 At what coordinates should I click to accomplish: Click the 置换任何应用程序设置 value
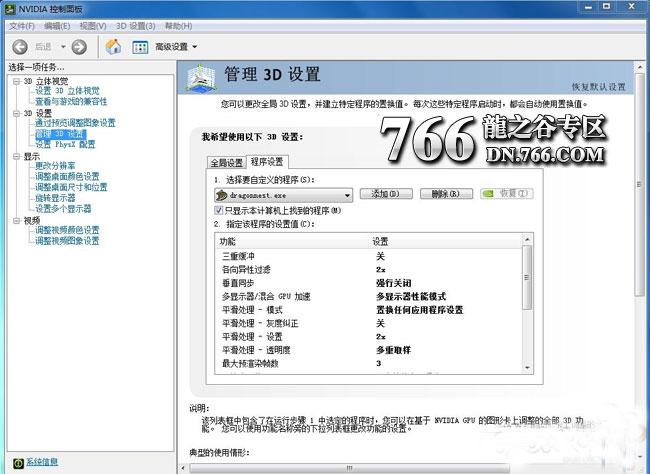pos(420,310)
